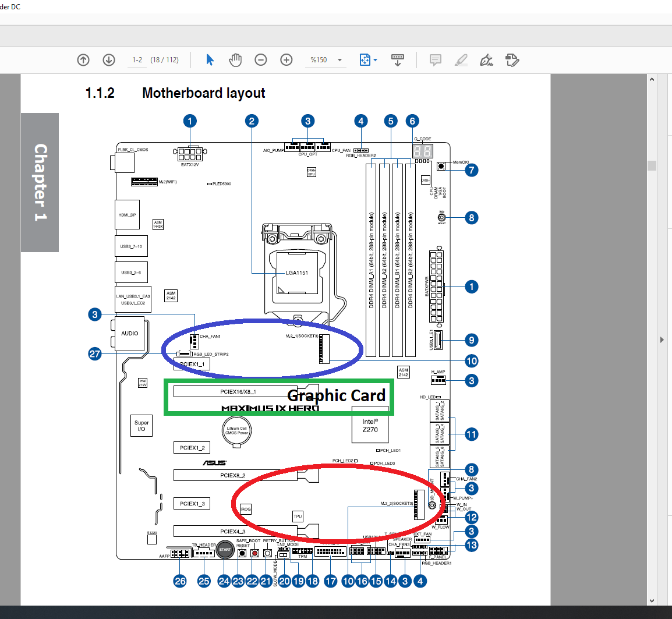This screenshot has width=672, height=619.
Task: Click the (18 / 112) page count text
Action: point(165,60)
